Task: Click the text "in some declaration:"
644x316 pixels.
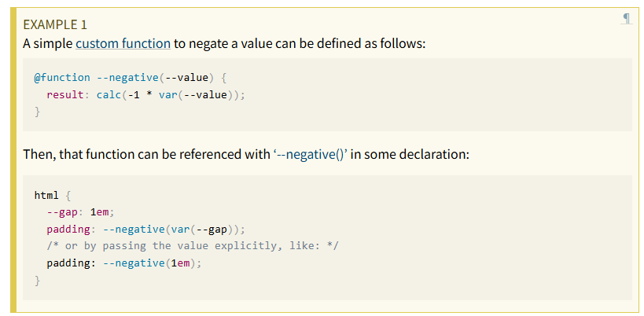Action: (410, 154)
